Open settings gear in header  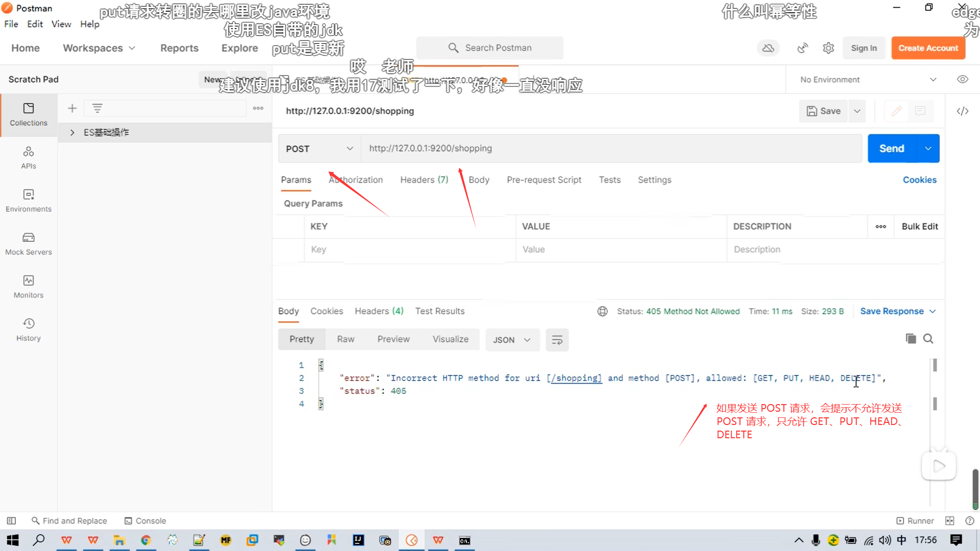click(828, 48)
